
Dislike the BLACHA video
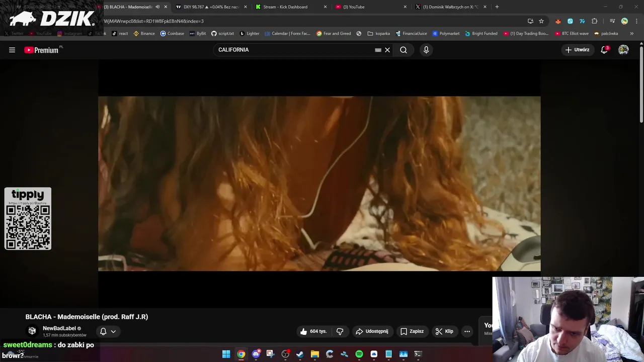coord(340,331)
